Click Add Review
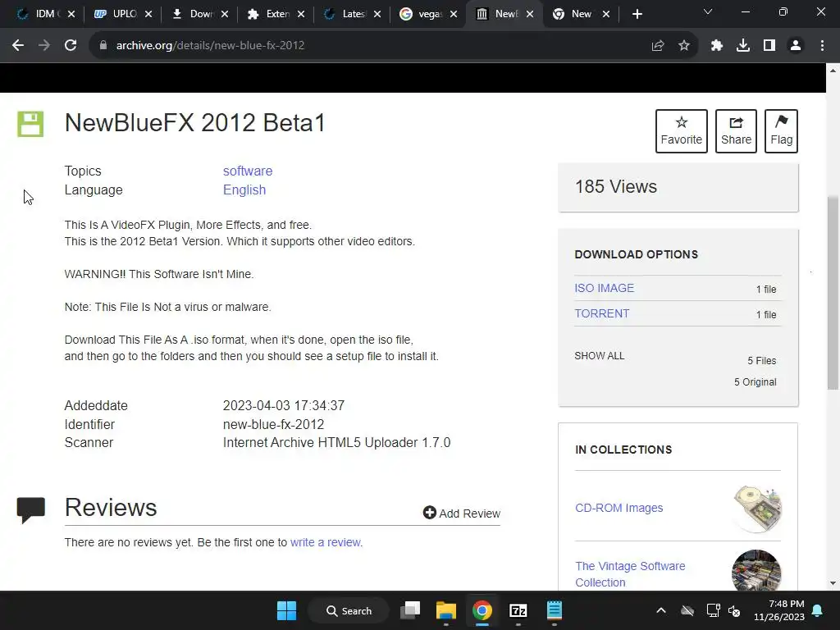840x630 pixels. coord(462,514)
